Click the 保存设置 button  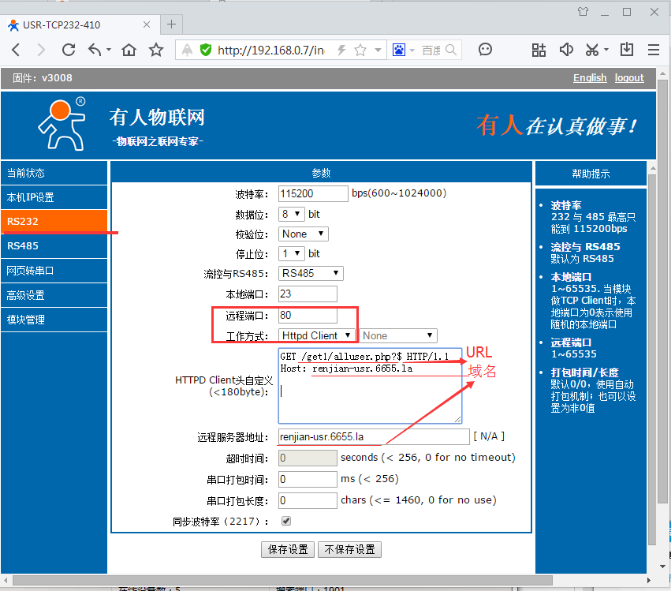[287, 550]
